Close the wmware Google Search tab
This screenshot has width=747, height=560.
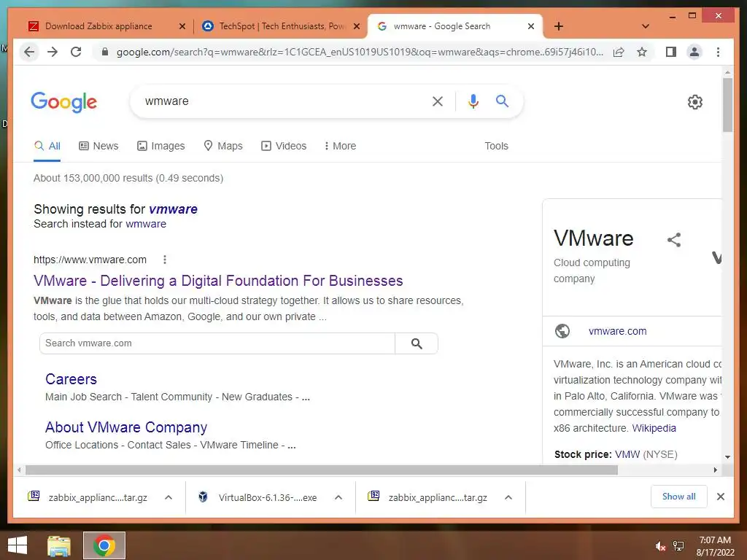[x=531, y=26]
